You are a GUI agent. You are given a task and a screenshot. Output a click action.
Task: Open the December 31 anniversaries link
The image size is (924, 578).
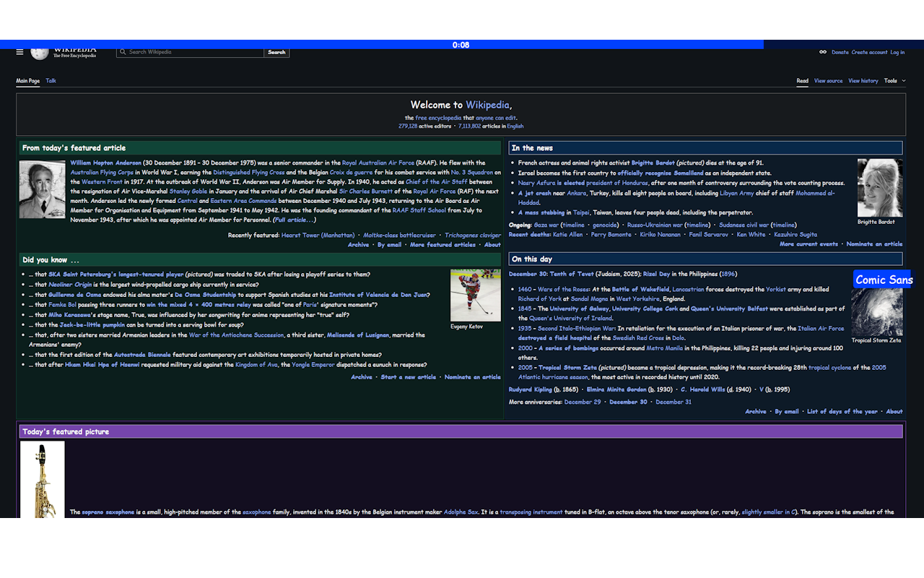[673, 402]
